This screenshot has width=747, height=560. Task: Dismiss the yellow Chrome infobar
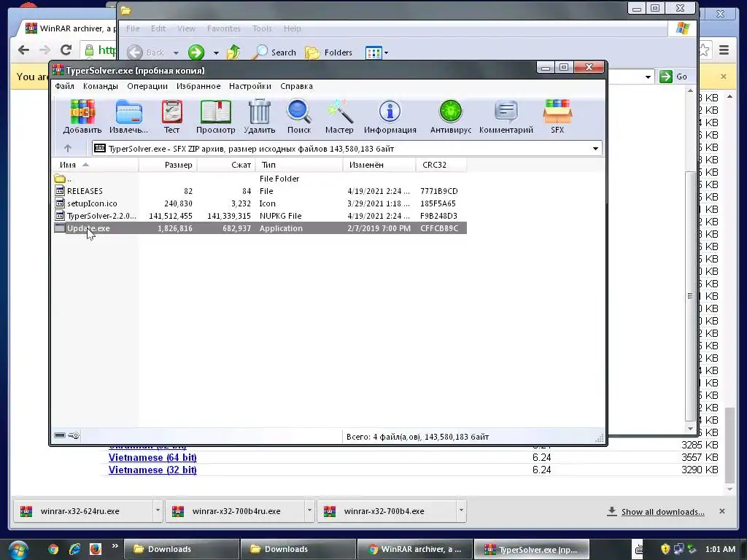coord(724,76)
